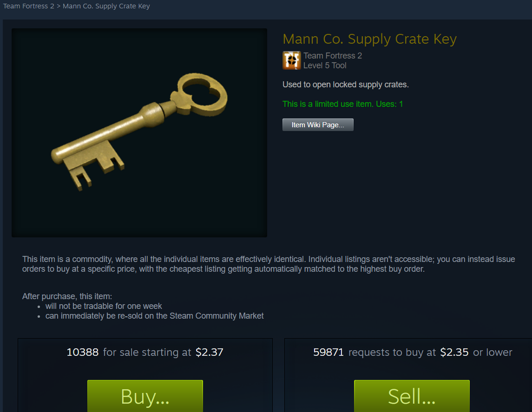Click the 'After purchase, this item:' heading
This screenshot has height=412, width=532.
pos(67,296)
